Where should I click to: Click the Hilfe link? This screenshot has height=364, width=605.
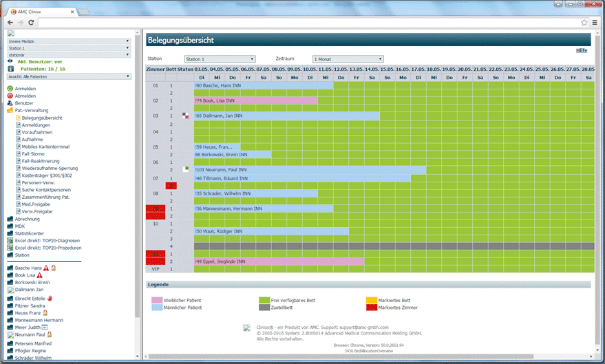581,50
